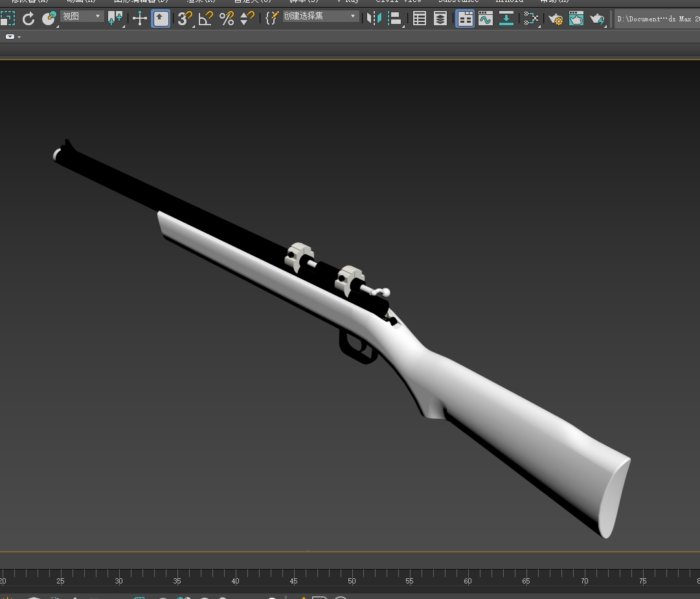Open the 视图 reference coordinate dropdown
Image resolution: width=700 pixels, height=599 pixels.
tap(82, 17)
